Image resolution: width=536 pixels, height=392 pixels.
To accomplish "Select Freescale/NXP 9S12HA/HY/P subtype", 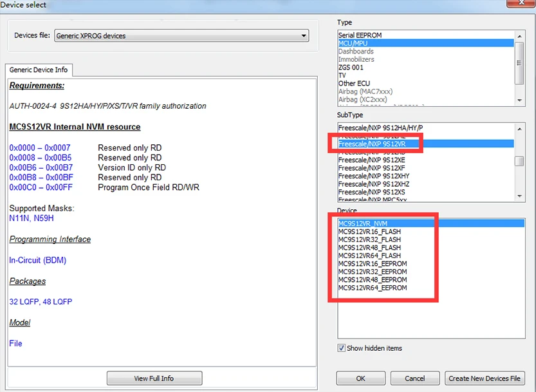I will [426, 128].
